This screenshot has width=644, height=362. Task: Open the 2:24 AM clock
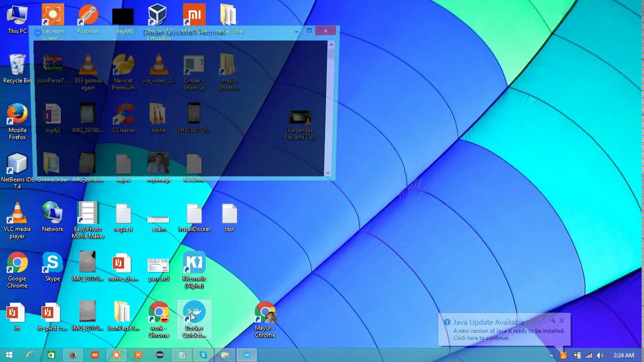coord(624,355)
